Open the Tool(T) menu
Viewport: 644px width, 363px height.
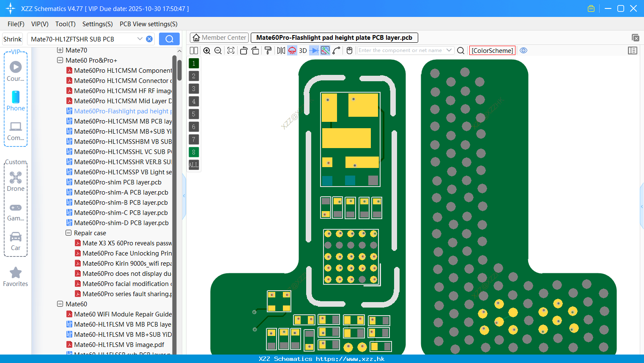pyautogui.click(x=66, y=24)
